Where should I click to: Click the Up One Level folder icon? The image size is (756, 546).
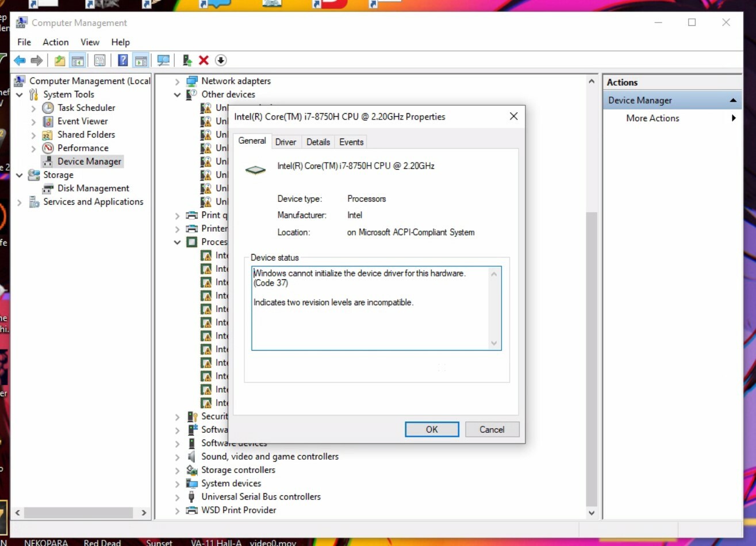(60, 60)
